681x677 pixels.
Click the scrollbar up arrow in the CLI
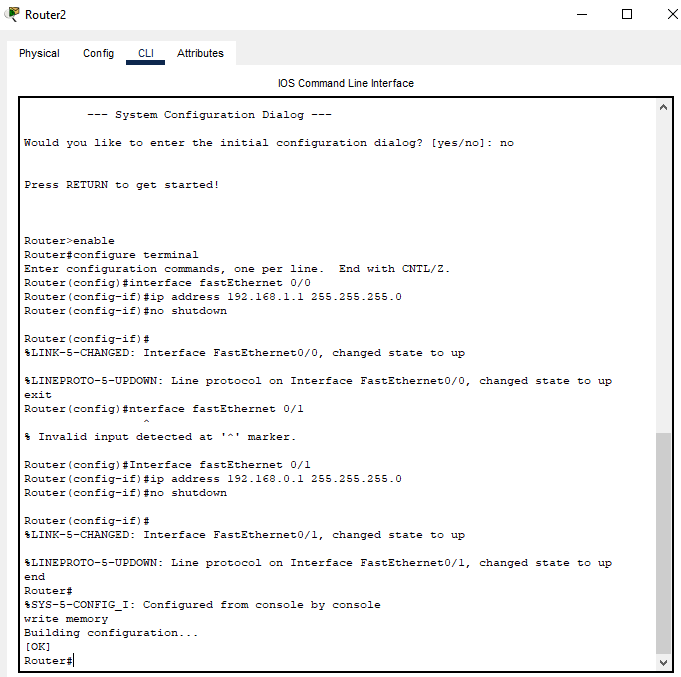click(663, 107)
